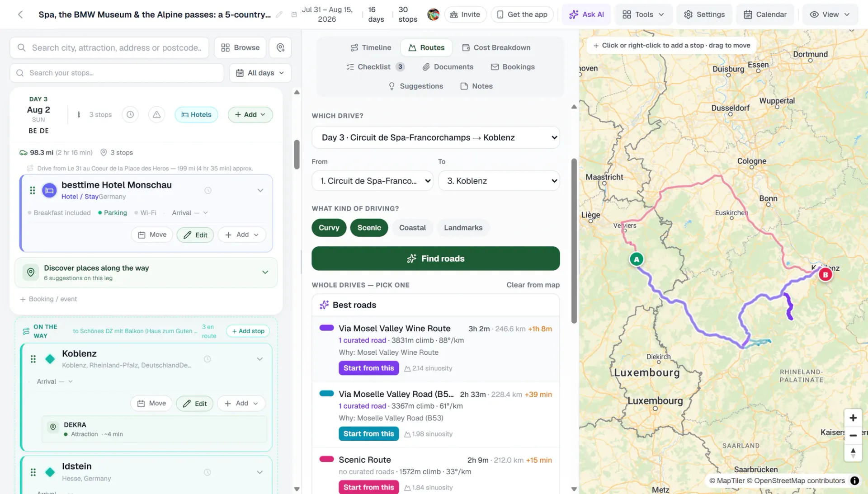Screen dimensions: 868x494
Task: Set time for besttime Hotel Monschau clock icon
Action: tap(208, 190)
